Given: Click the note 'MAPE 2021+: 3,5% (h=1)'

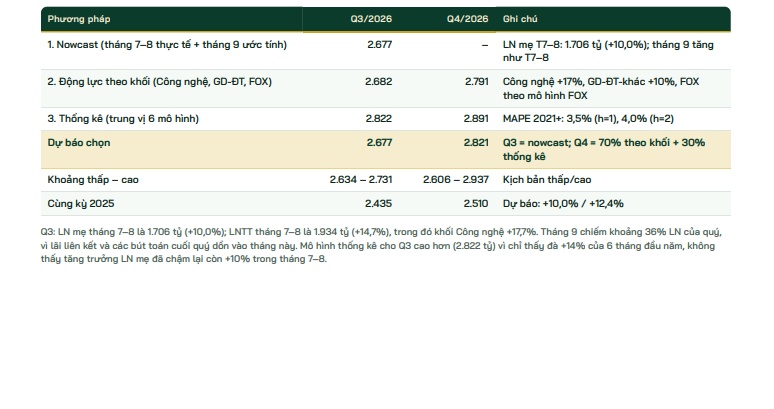Looking at the screenshot, I should click(x=588, y=119).
